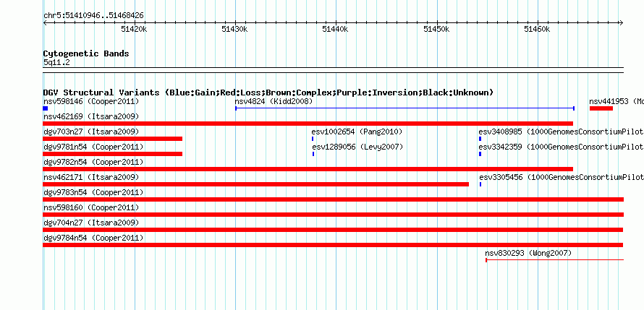Click the DGV Structural Variants track title
The image size is (644, 310).
(x=268, y=92)
